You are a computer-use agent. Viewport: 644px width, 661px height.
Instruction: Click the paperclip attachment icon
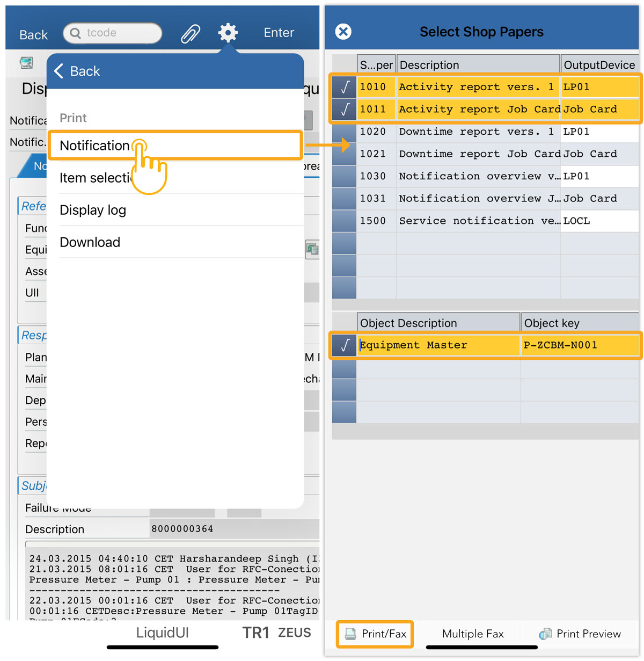[x=191, y=33]
